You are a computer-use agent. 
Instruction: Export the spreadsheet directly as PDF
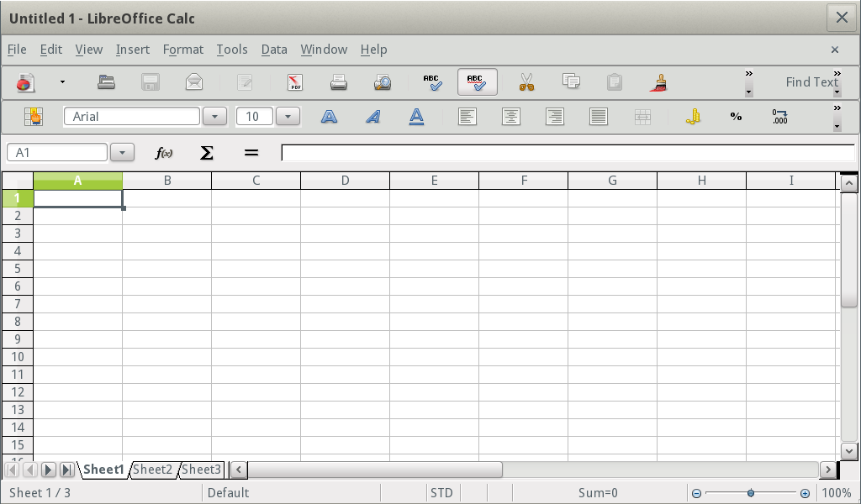[x=295, y=82]
